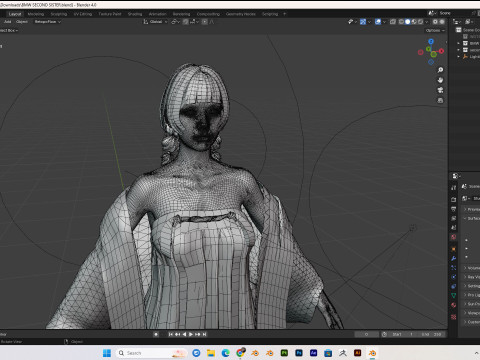Open the Global transform orientation dropdown
Image resolution: width=480 pixels, height=360 pixels.
pyautogui.click(x=155, y=22)
